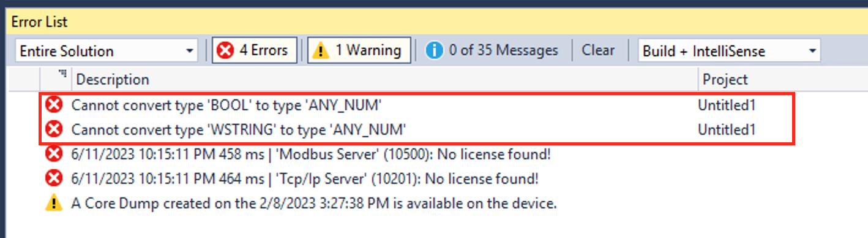The image size is (868, 238).
Task: Click error icon on Tcp/Ip Server license row
Action: coord(54,178)
